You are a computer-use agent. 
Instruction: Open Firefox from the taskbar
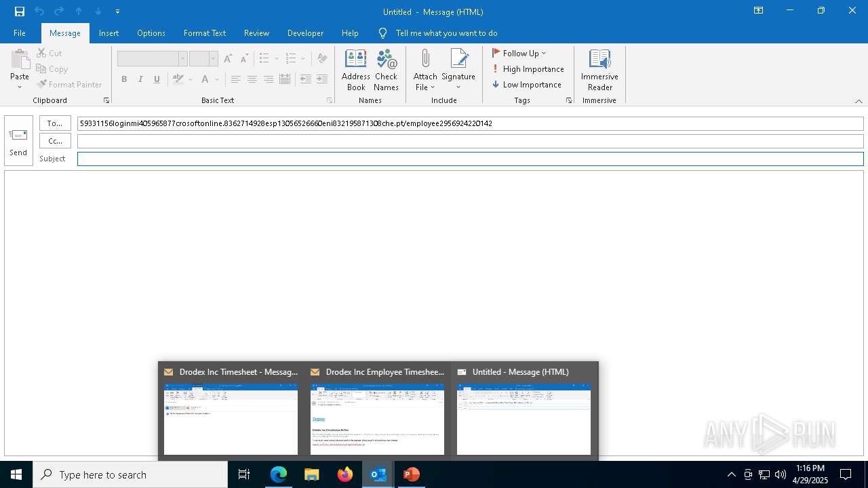(x=345, y=474)
